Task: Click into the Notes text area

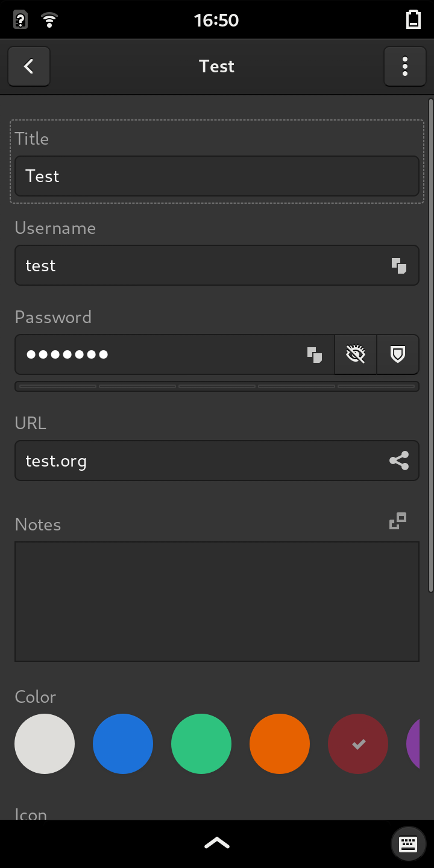Action: coord(217,602)
